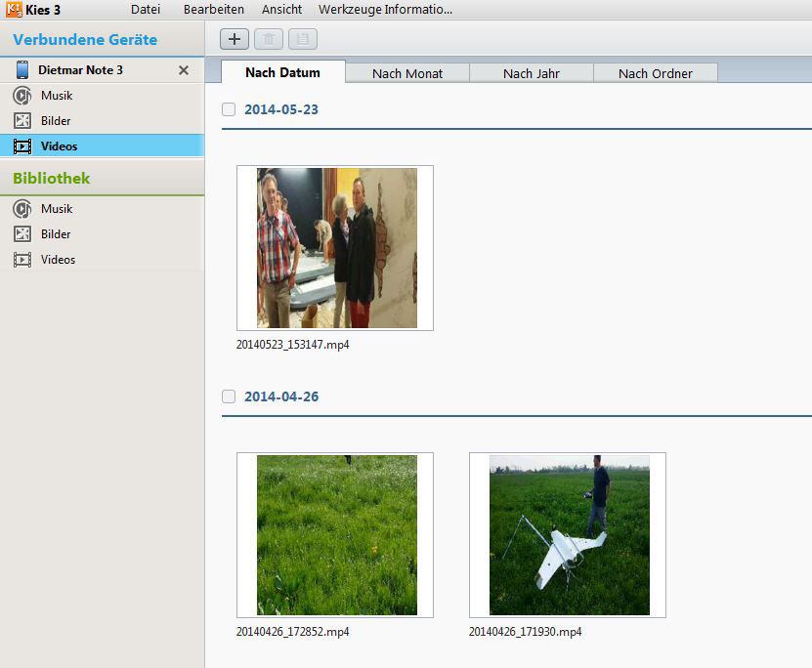
Task: Tick the checkbox for date 2014-04-26
Action: pyautogui.click(x=229, y=397)
